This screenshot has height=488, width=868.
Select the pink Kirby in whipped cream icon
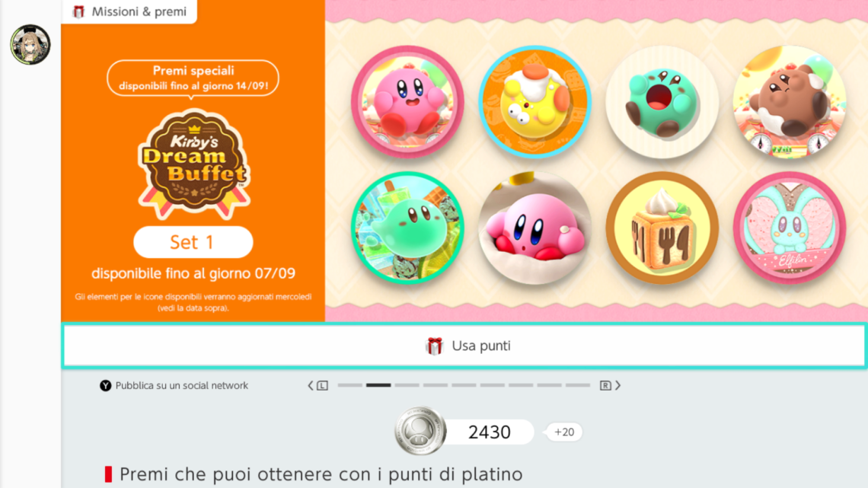point(535,228)
